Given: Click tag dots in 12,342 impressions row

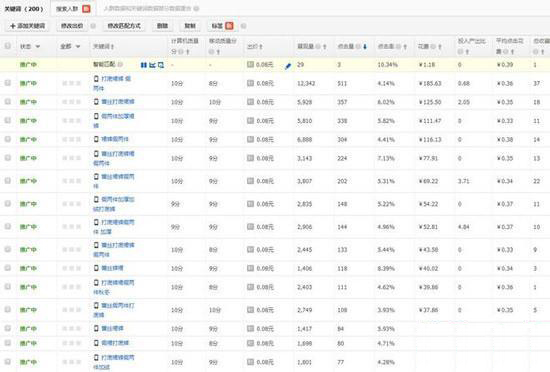Looking at the screenshot, I should pos(71,83).
